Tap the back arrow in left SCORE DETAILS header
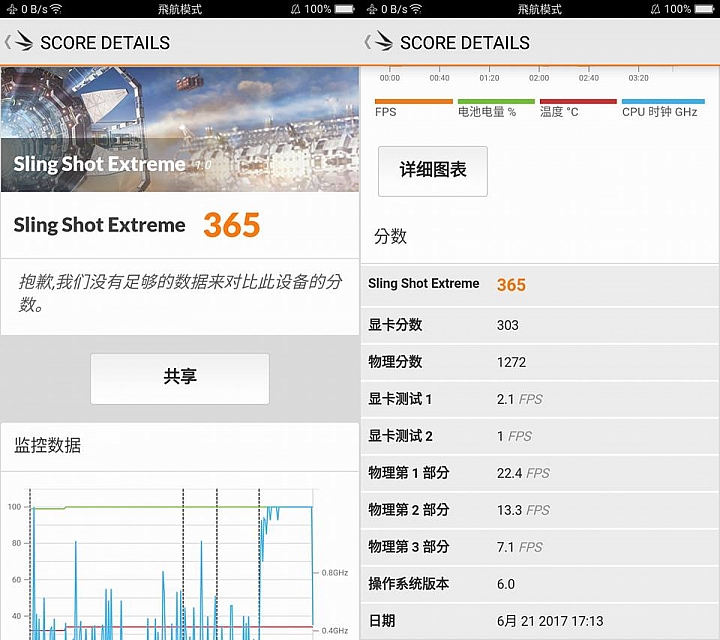The height and width of the screenshot is (640, 720). tap(7, 43)
